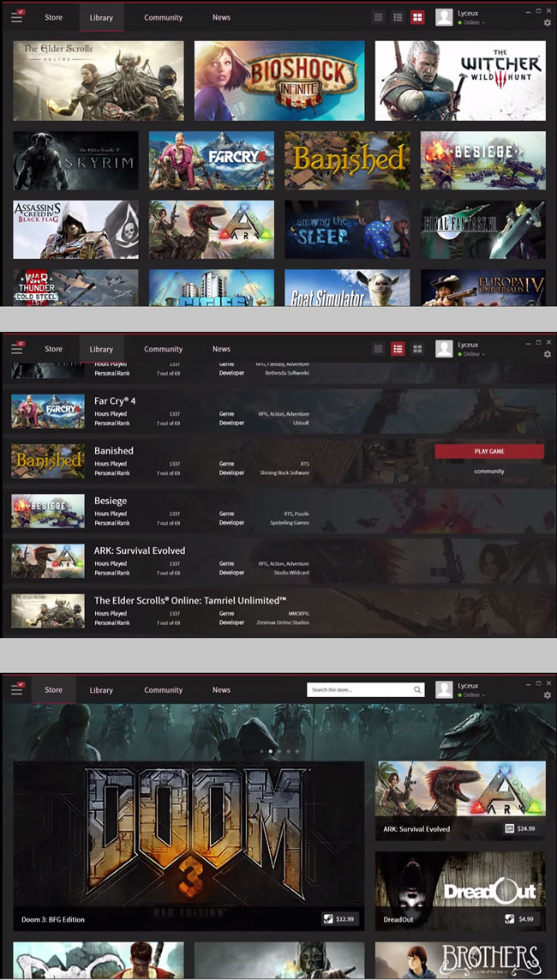This screenshot has height=980, width=557.
Task: Click the red highlighted large-tile view icon
Action: coord(417,17)
